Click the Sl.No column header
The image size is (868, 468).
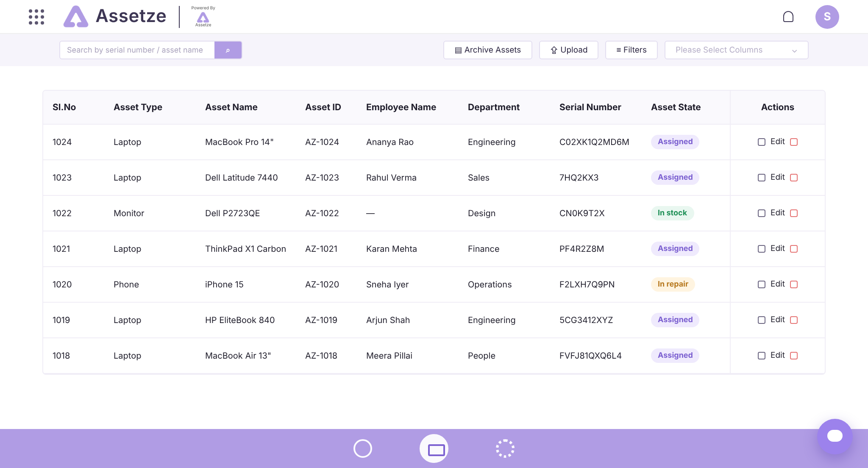(x=64, y=107)
